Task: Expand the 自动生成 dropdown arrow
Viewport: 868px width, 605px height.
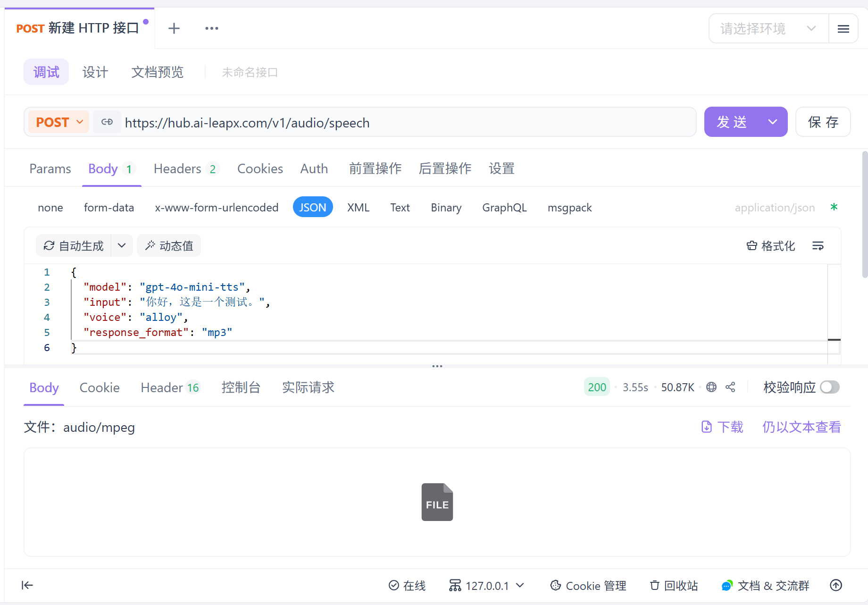Action: (122, 246)
